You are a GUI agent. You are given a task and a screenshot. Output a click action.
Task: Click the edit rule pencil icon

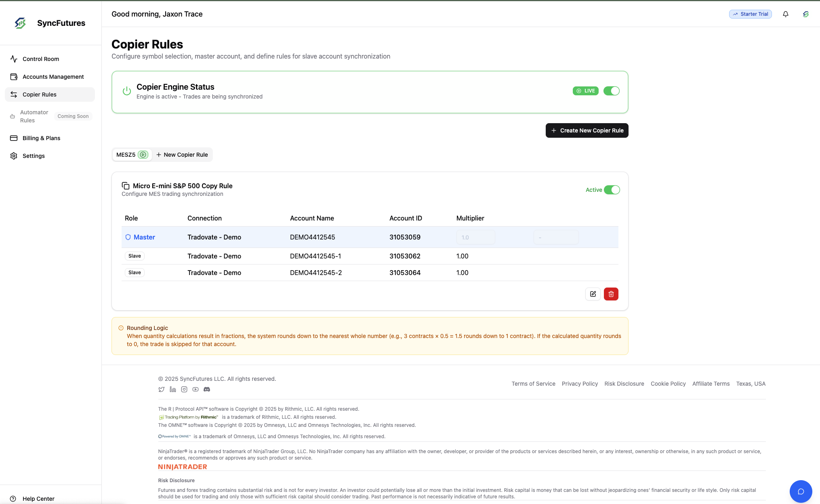tap(593, 294)
